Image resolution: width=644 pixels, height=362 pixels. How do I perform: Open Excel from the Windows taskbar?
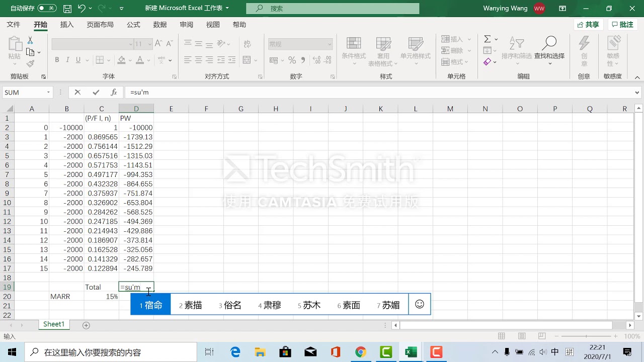pyautogui.click(x=411, y=352)
